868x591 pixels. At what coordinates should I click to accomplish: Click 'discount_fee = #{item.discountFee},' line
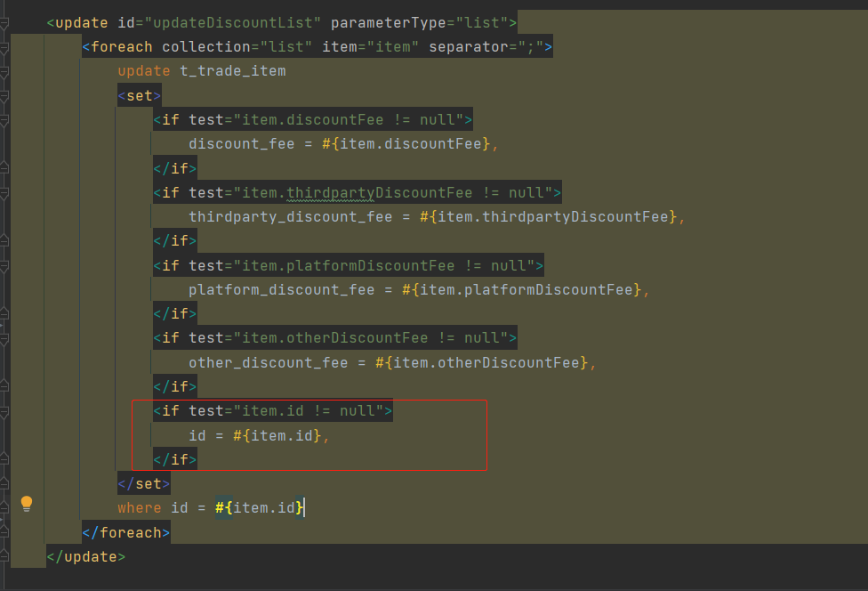[x=343, y=144]
